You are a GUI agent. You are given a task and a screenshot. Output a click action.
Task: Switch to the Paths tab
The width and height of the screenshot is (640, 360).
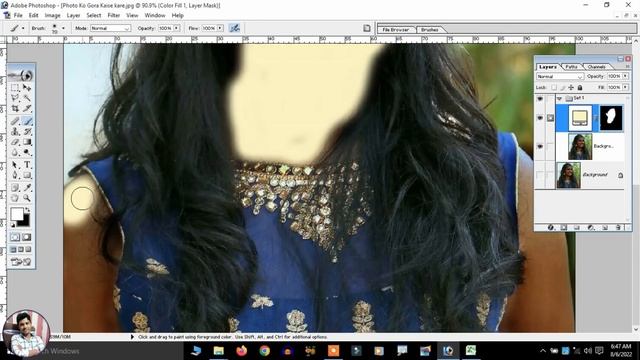tap(571, 67)
